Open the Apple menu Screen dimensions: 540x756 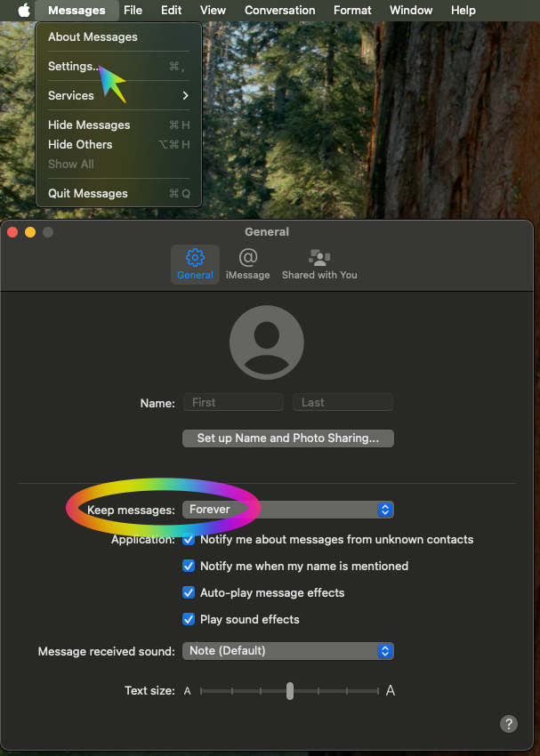(x=24, y=10)
